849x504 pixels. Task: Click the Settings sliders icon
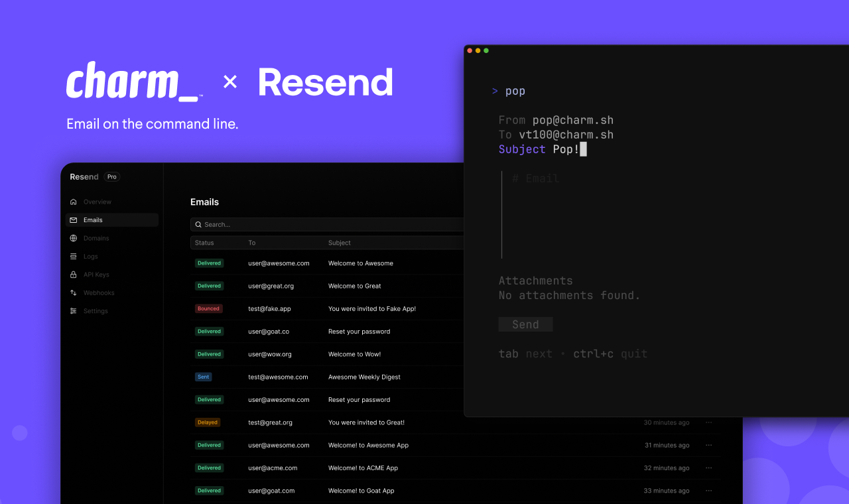coord(74,311)
